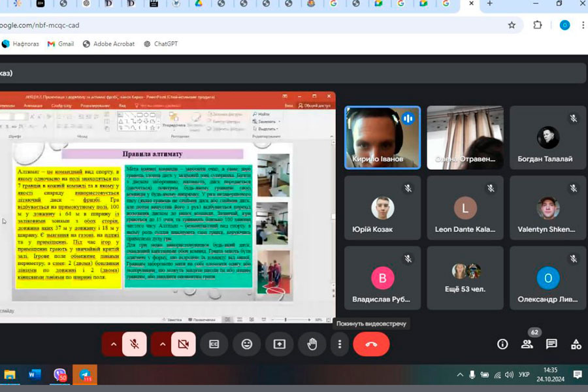This screenshot has width=588, height=392.
Task: Toggle captions with the CC button
Action: click(x=214, y=344)
